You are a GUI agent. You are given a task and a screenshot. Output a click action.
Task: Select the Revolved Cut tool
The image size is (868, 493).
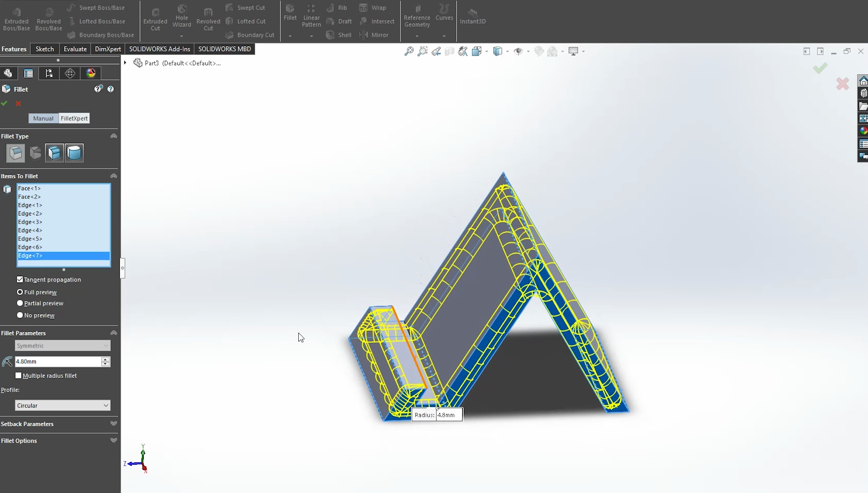(208, 19)
